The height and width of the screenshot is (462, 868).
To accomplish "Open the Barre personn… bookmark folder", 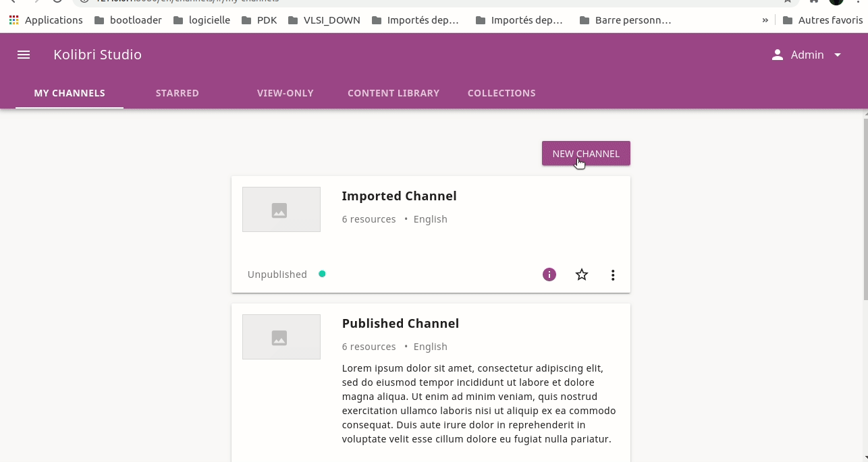I will click(x=625, y=20).
